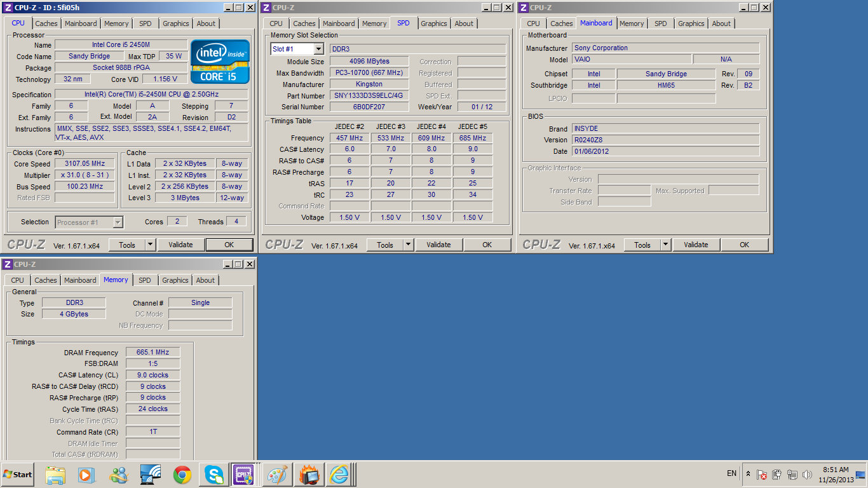The image size is (868, 488).
Task: Expand Tools dropdown arrow in SPD window
Action: coord(408,245)
